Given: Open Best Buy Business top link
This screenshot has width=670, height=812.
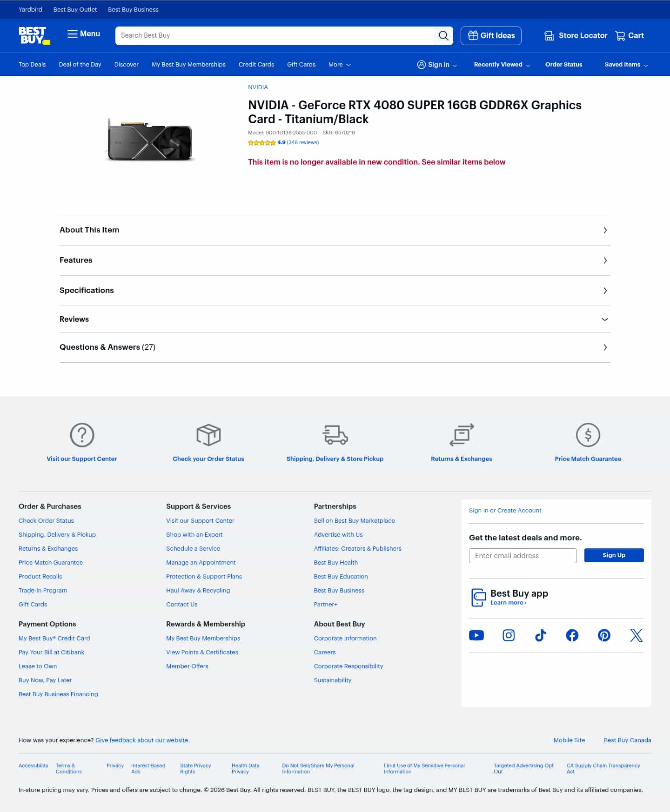Looking at the screenshot, I should point(133,9).
